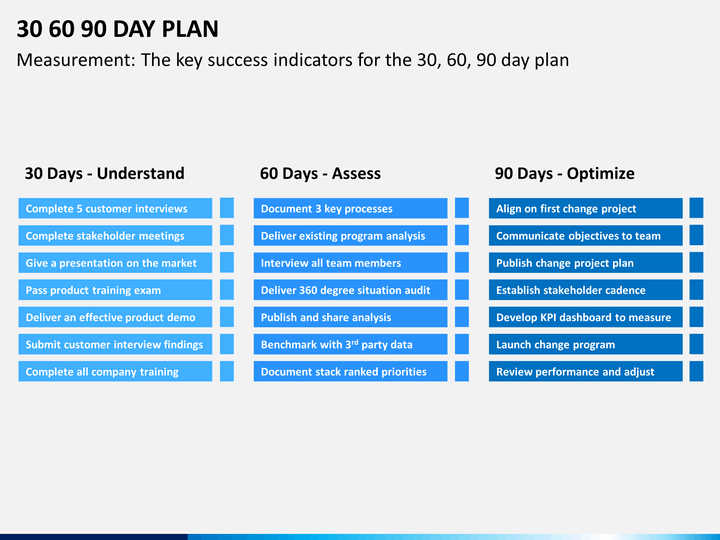Tick the box next to Pass product training exam
The width and height of the screenshot is (720, 540).
coord(227,290)
